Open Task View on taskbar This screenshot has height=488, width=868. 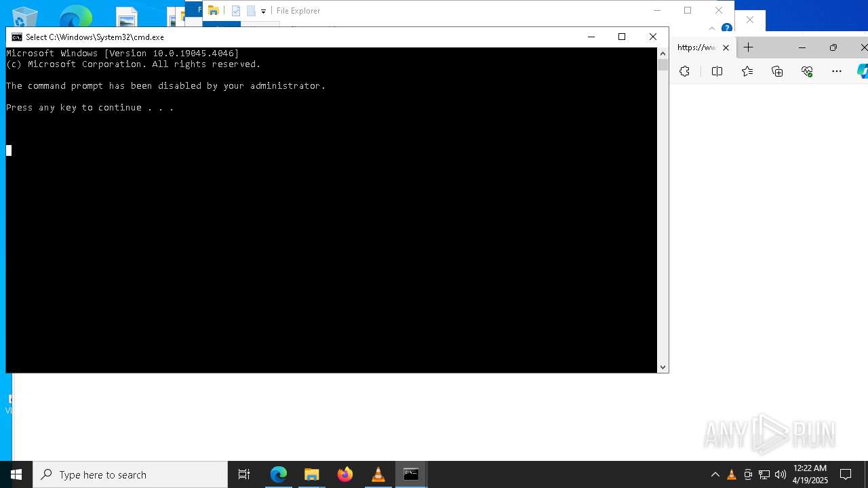tap(244, 474)
